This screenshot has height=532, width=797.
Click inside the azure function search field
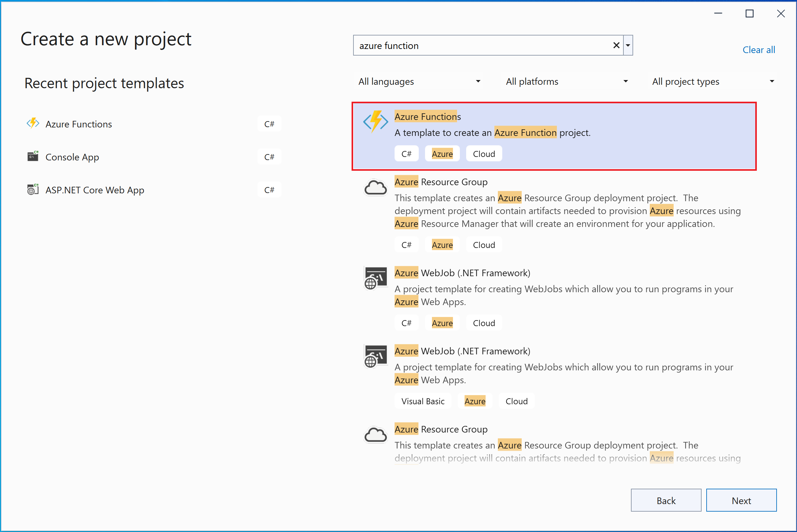pyautogui.click(x=475, y=45)
